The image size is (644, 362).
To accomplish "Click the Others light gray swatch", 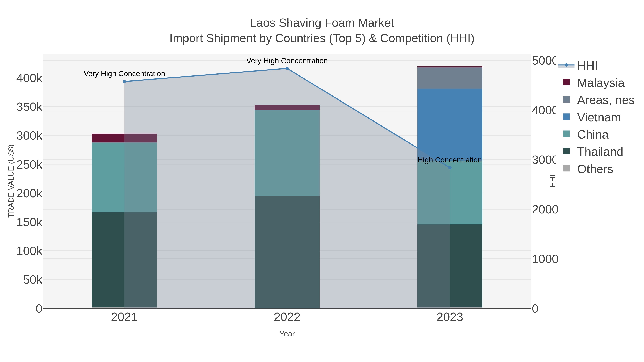I will [567, 168].
